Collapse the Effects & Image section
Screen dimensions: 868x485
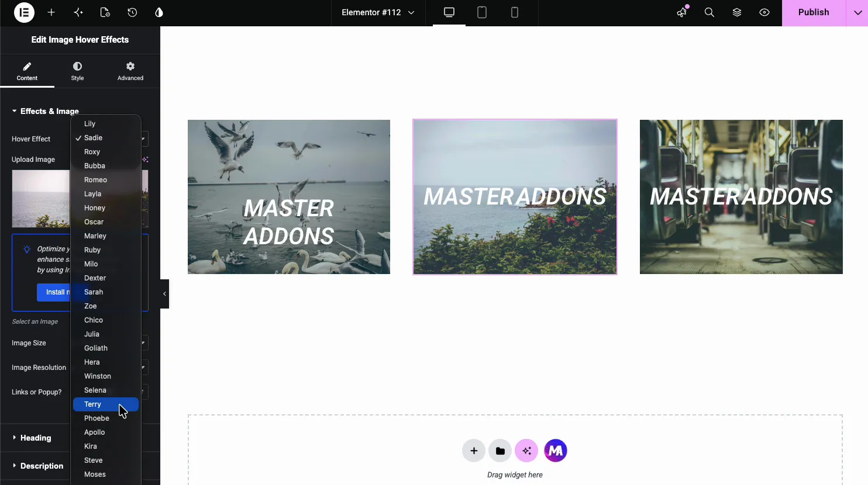(45, 111)
